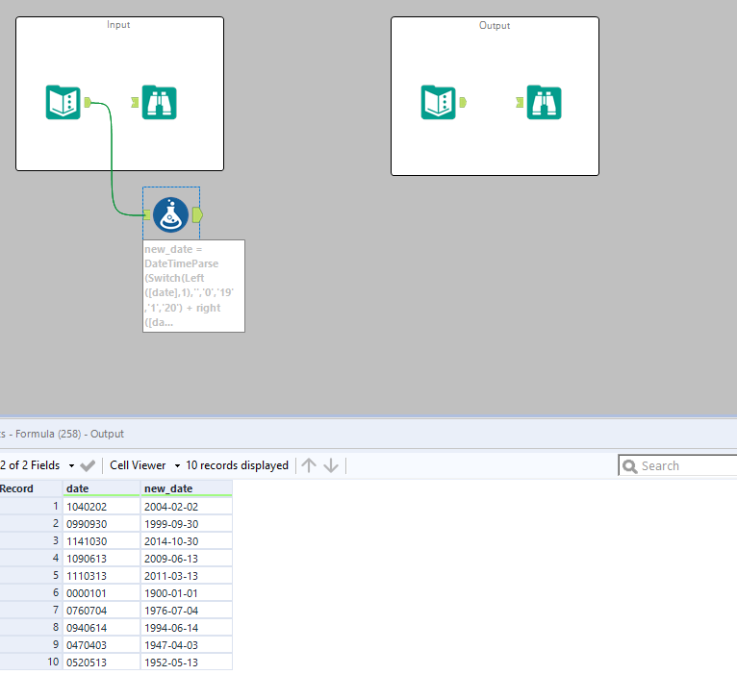Click the up arrow in results toolbar
737x700 pixels.
[309, 465]
